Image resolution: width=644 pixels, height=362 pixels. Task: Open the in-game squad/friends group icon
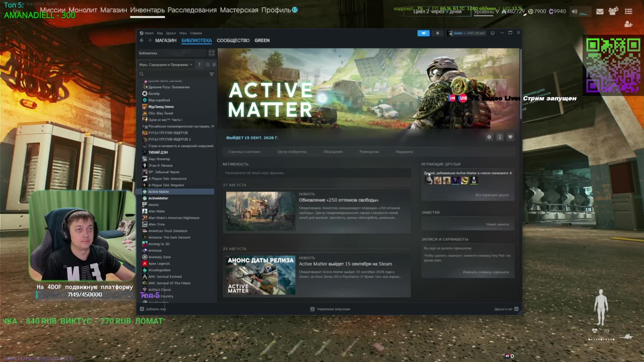point(613,11)
